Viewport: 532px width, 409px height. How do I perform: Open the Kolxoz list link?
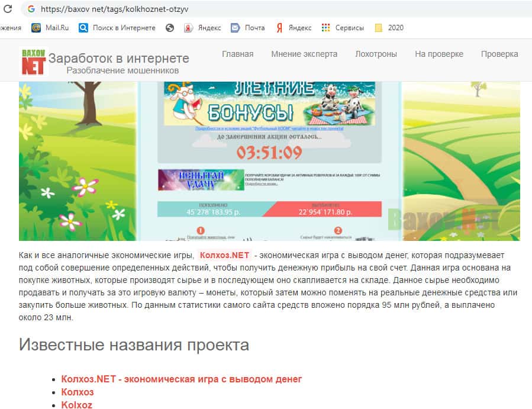pos(77,405)
